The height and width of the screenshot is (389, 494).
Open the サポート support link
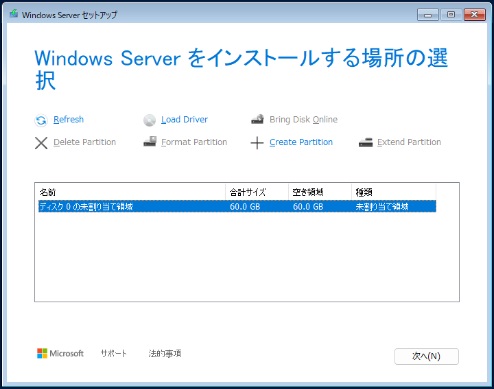click(114, 353)
